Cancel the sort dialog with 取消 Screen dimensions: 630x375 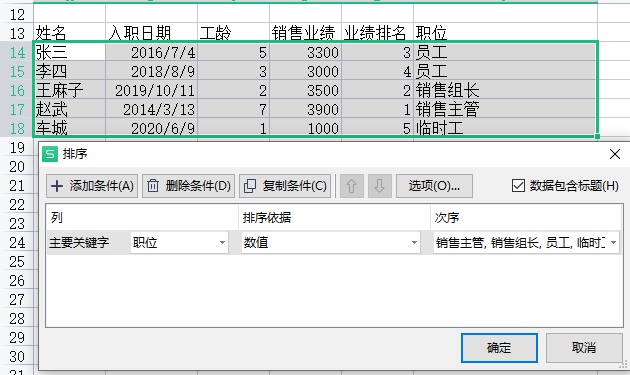[584, 348]
